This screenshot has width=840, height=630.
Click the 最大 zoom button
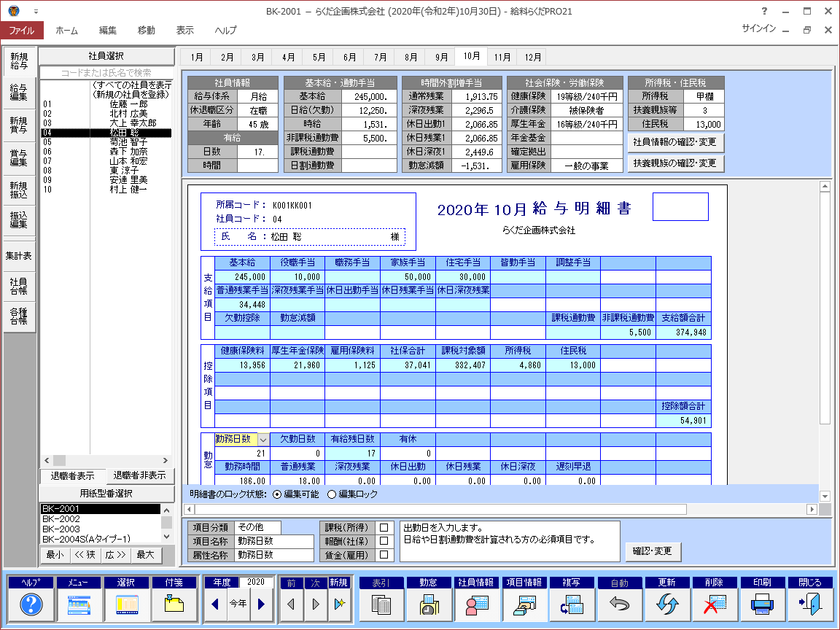point(145,555)
